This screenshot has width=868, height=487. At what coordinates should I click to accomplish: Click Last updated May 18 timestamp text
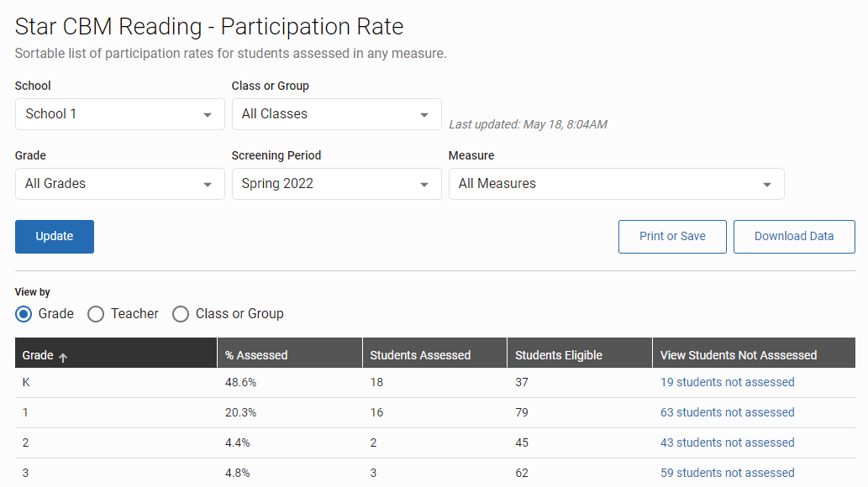(x=528, y=124)
